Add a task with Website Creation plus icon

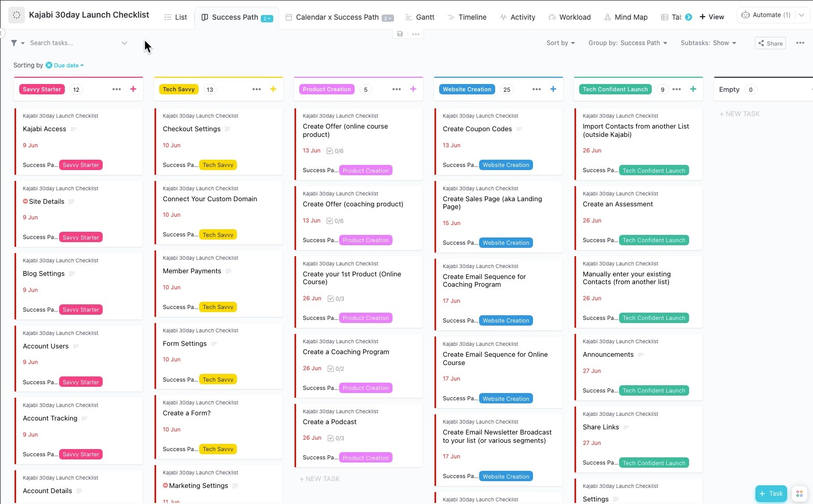pyautogui.click(x=553, y=89)
